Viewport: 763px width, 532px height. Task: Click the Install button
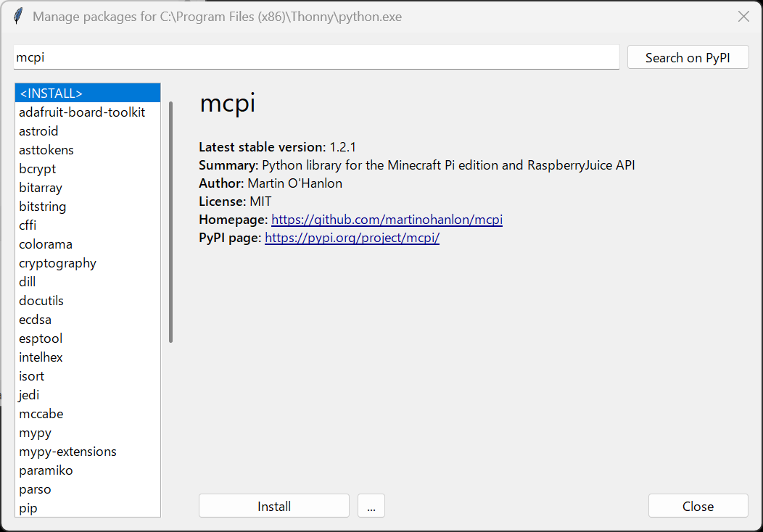pos(274,506)
